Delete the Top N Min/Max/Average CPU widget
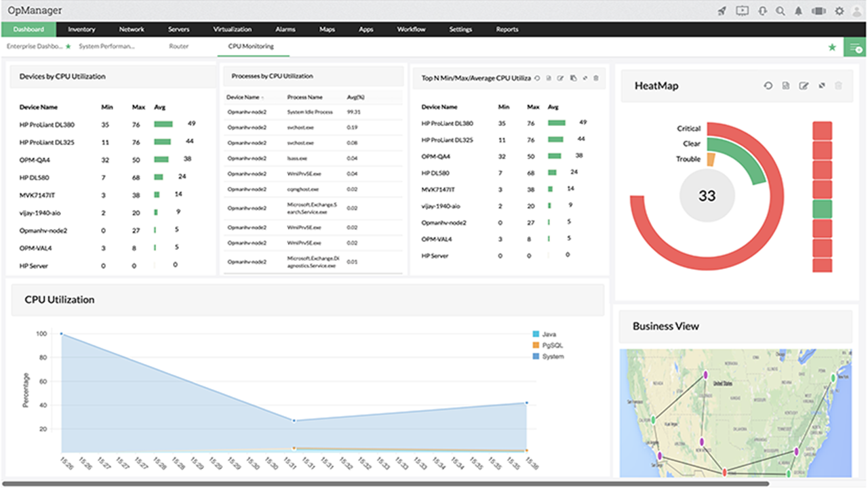868x488 pixels. pyautogui.click(x=596, y=78)
